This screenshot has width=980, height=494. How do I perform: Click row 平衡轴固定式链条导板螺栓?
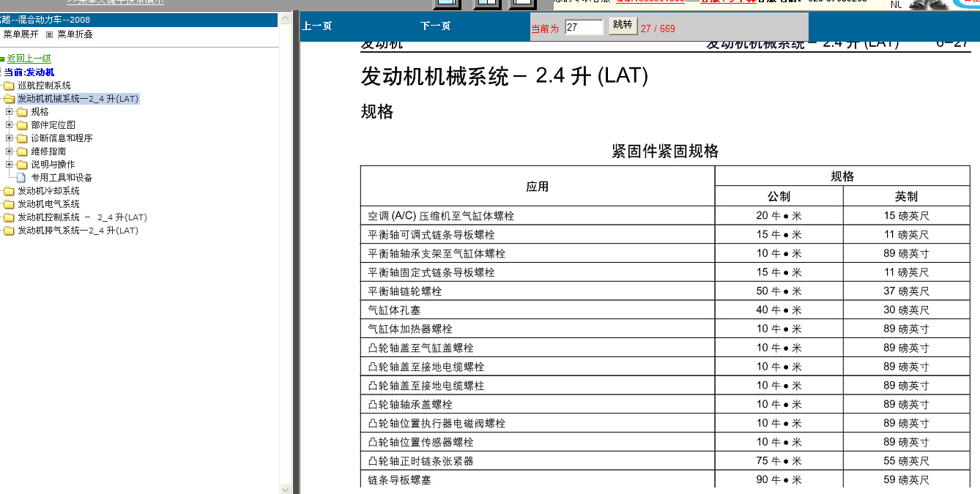pos(665,272)
